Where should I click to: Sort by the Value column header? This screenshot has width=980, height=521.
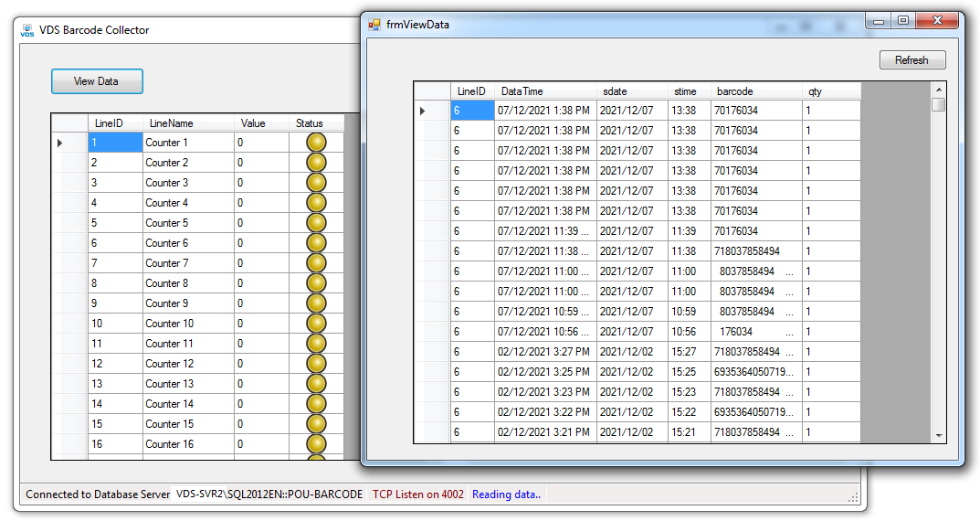[x=261, y=123]
